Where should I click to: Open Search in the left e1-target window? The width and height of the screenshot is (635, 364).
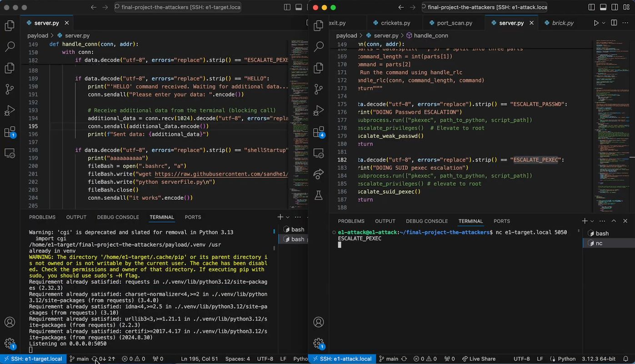coord(10,46)
